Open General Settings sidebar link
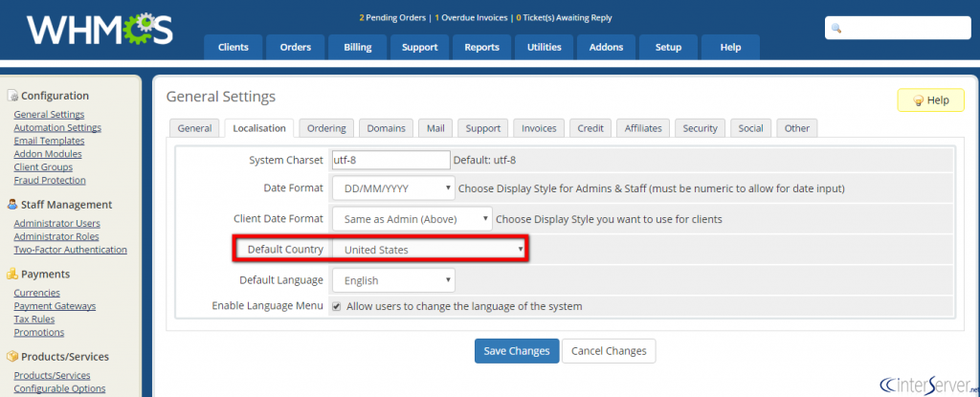 tap(50, 115)
